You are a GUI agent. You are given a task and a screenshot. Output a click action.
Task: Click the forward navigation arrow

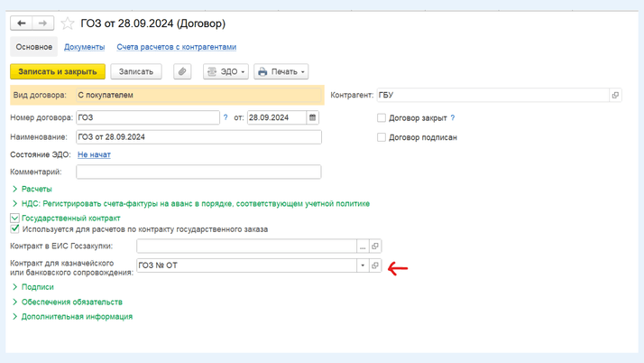(42, 23)
